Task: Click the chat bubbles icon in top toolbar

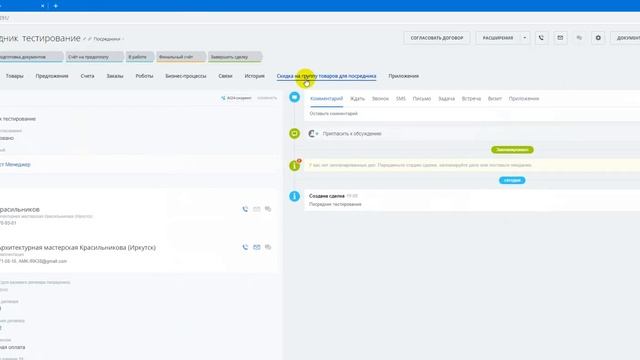Action: coord(579,38)
